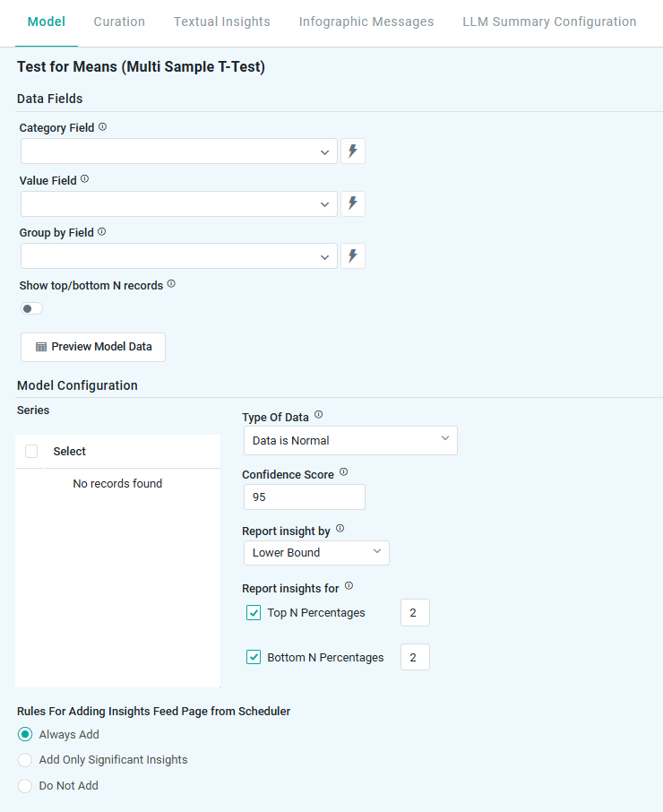Click the info icon next to Confidence Score
The height and width of the screenshot is (812, 663).
point(343,472)
